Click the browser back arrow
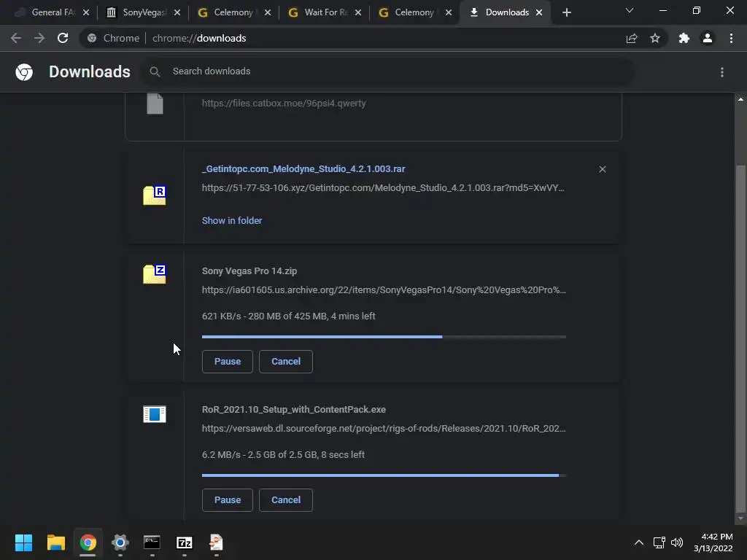 click(16, 38)
